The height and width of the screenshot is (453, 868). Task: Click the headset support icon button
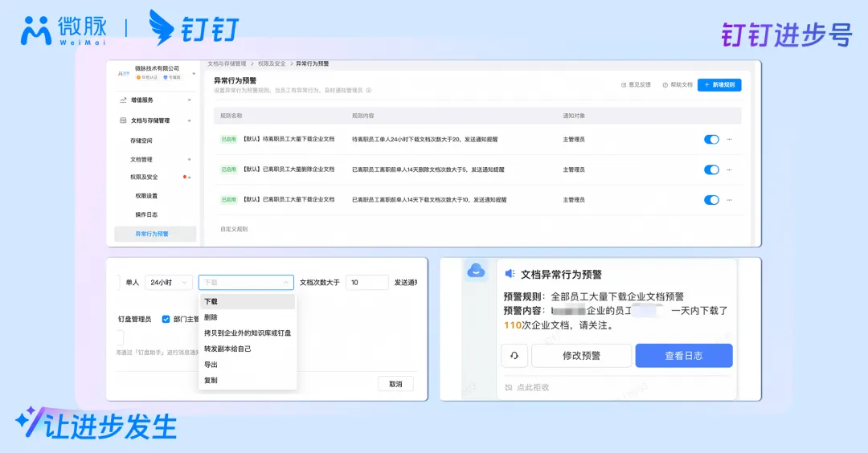click(x=514, y=356)
